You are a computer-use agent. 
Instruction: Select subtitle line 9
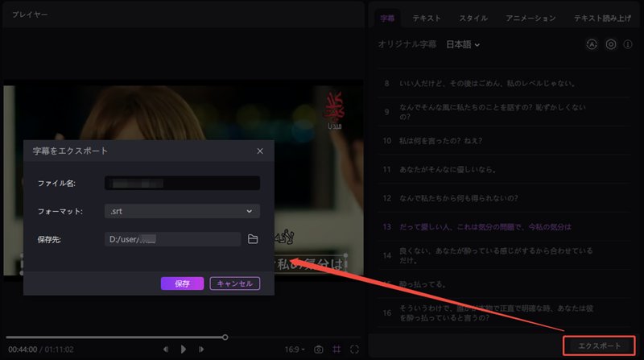505,112
